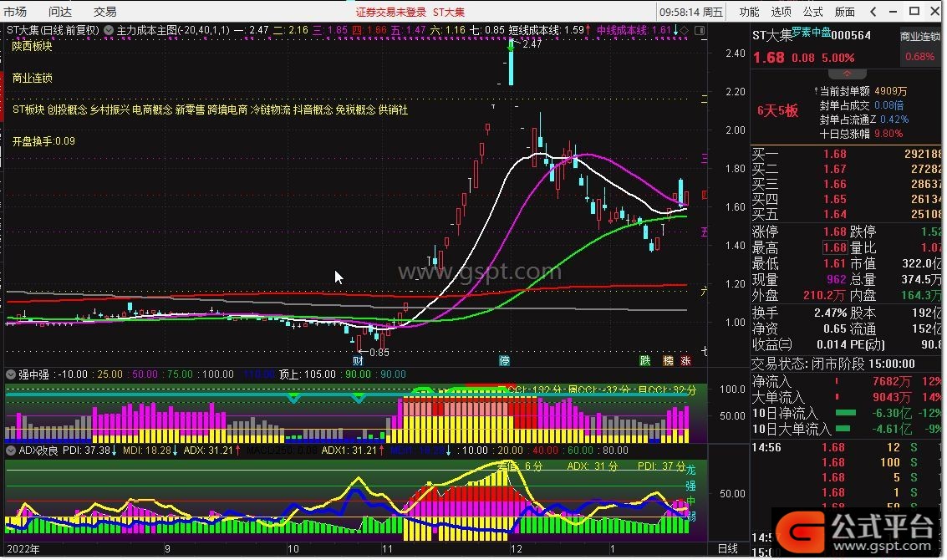Click the 6天5板 limit-up tag

point(778,110)
